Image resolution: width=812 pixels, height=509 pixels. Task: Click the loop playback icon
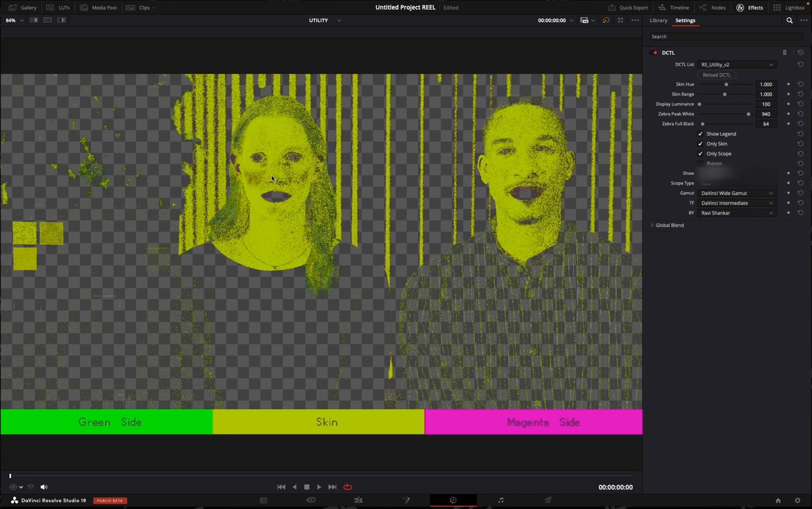click(x=347, y=487)
